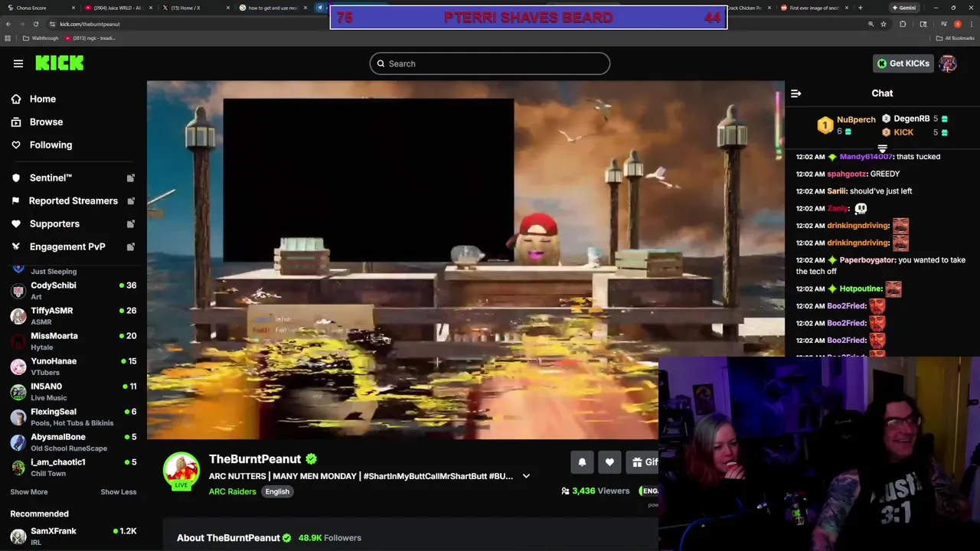
Task: Click the KICK logo
Action: point(60,64)
